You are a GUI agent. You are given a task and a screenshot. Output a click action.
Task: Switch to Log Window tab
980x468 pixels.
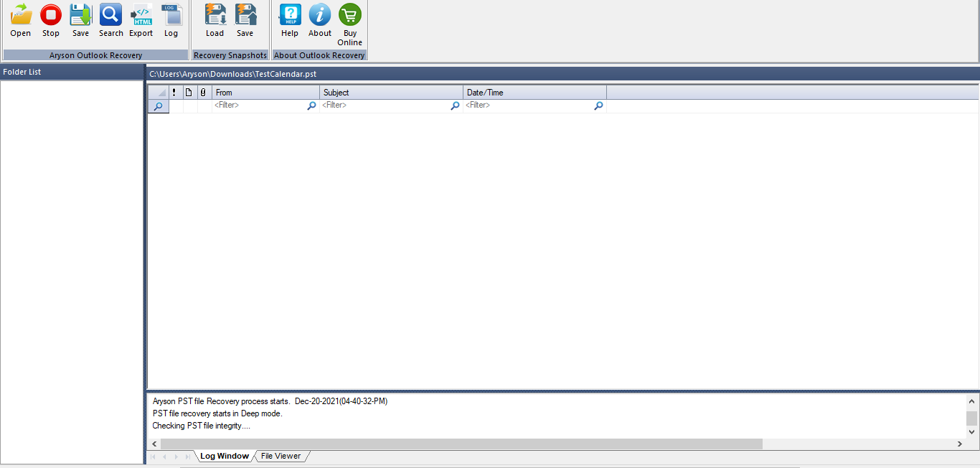(x=225, y=457)
